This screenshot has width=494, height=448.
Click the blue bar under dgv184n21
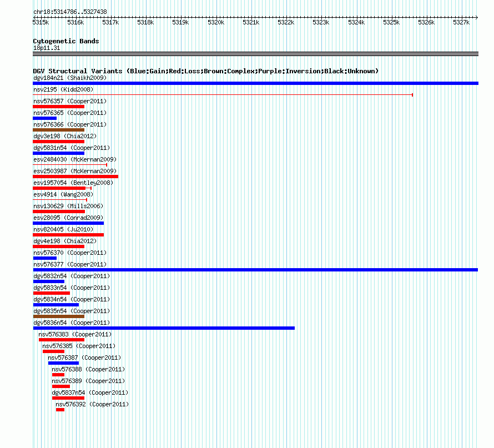point(255,83)
